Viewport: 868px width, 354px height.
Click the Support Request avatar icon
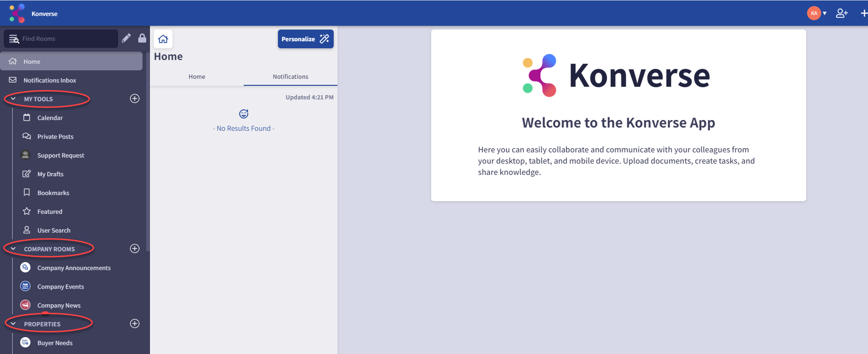coord(25,155)
